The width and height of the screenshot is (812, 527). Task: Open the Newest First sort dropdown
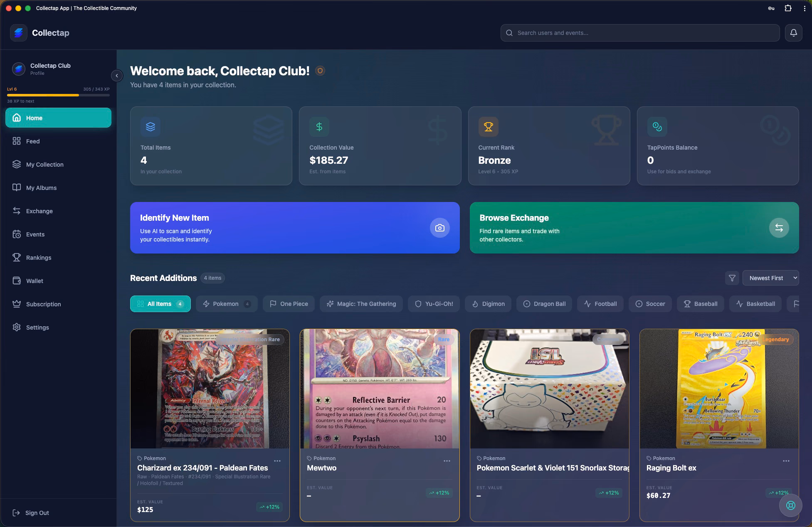(770, 278)
